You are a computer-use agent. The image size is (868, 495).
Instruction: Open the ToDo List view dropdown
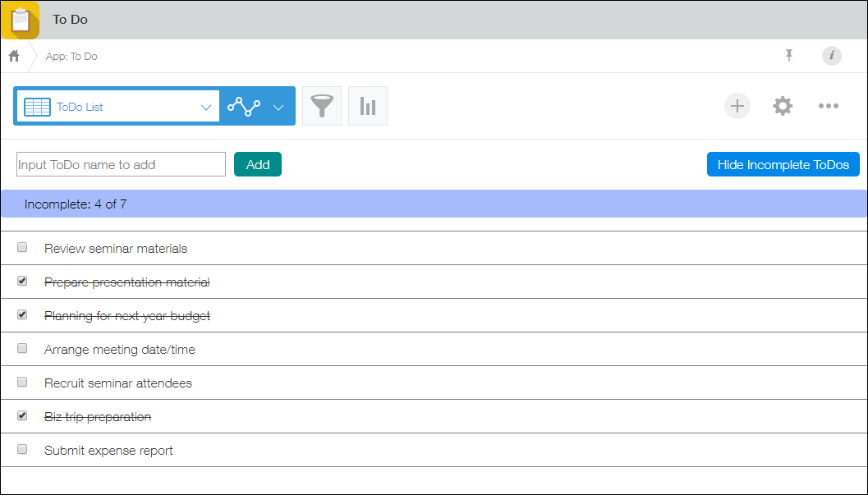[x=117, y=106]
